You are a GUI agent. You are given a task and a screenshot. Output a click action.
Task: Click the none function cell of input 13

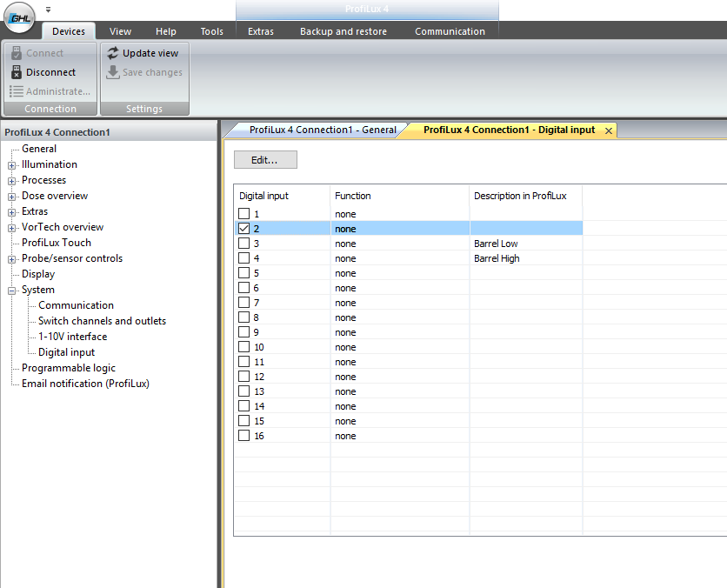coord(400,391)
